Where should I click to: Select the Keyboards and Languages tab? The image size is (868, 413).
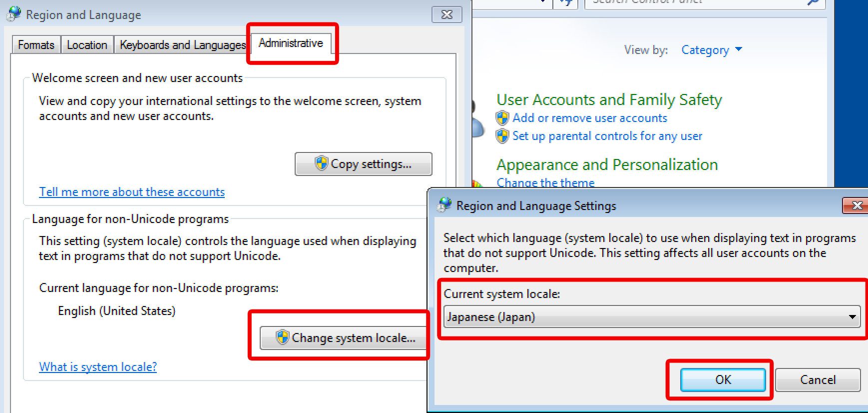[x=183, y=45]
